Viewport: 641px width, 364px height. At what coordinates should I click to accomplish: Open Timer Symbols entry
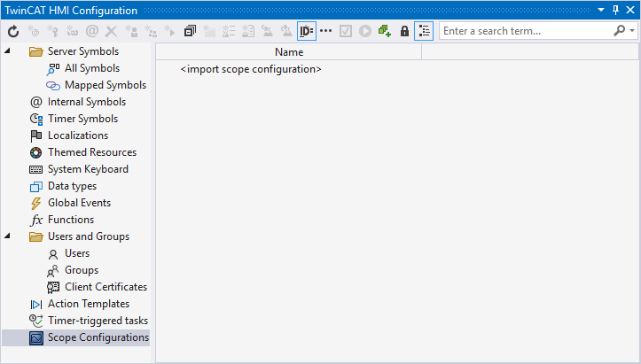point(82,119)
